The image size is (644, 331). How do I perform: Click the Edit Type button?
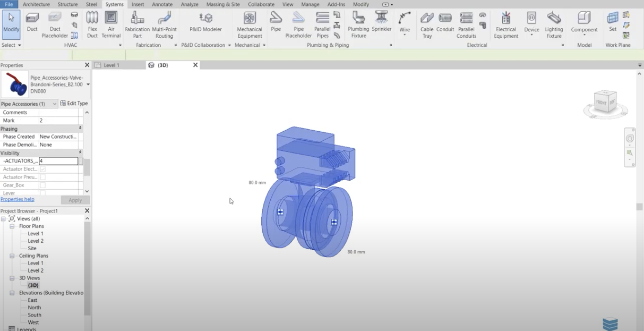(74, 104)
